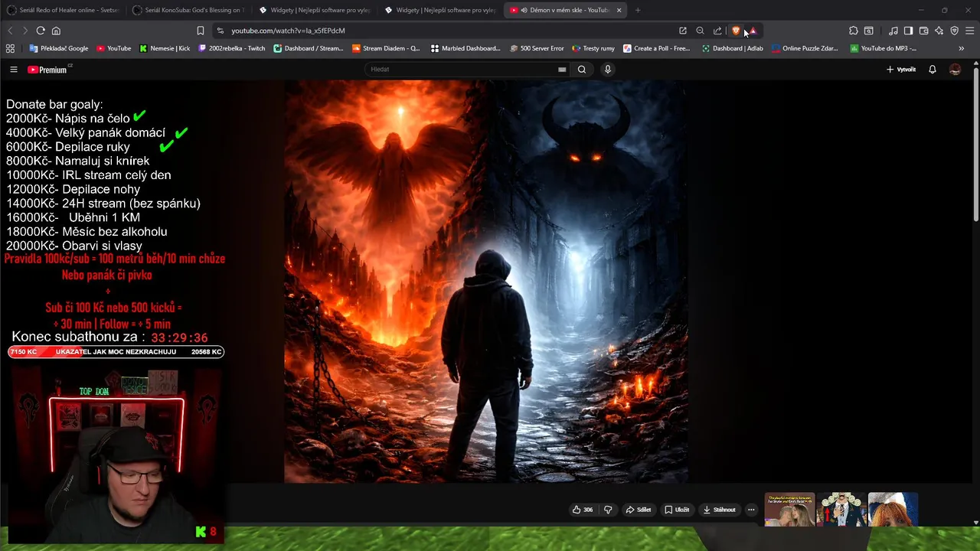Open the account avatar menu
The width and height of the screenshot is (980, 551).
click(x=955, y=69)
